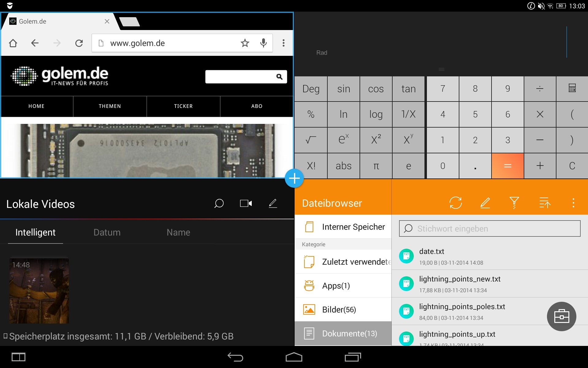Switch to the Datum sorting tab
The image size is (588, 368).
pos(107,232)
